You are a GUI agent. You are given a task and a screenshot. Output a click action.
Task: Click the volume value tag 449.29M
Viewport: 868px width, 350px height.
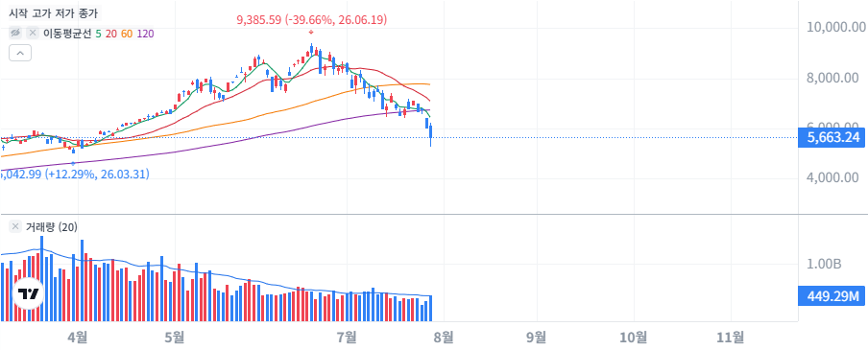pos(832,296)
